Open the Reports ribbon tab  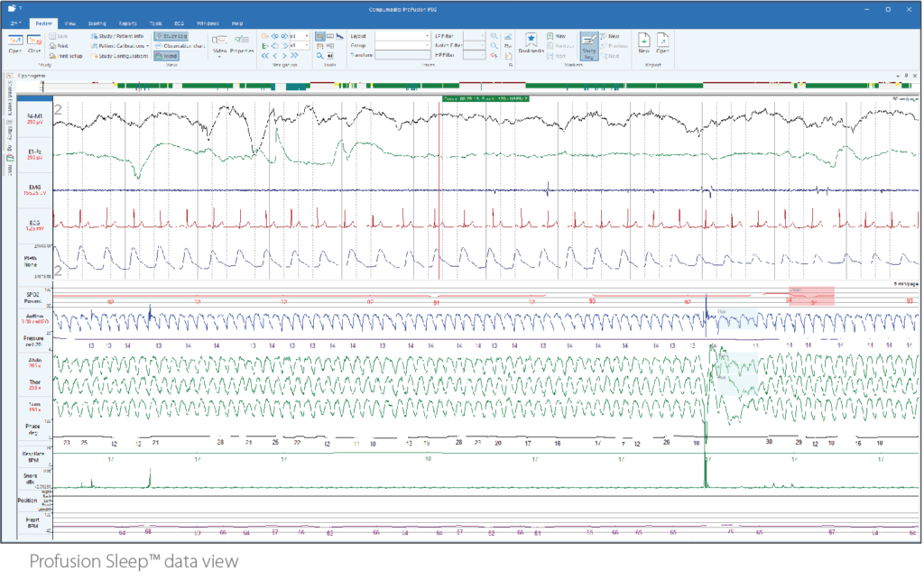coord(127,22)
